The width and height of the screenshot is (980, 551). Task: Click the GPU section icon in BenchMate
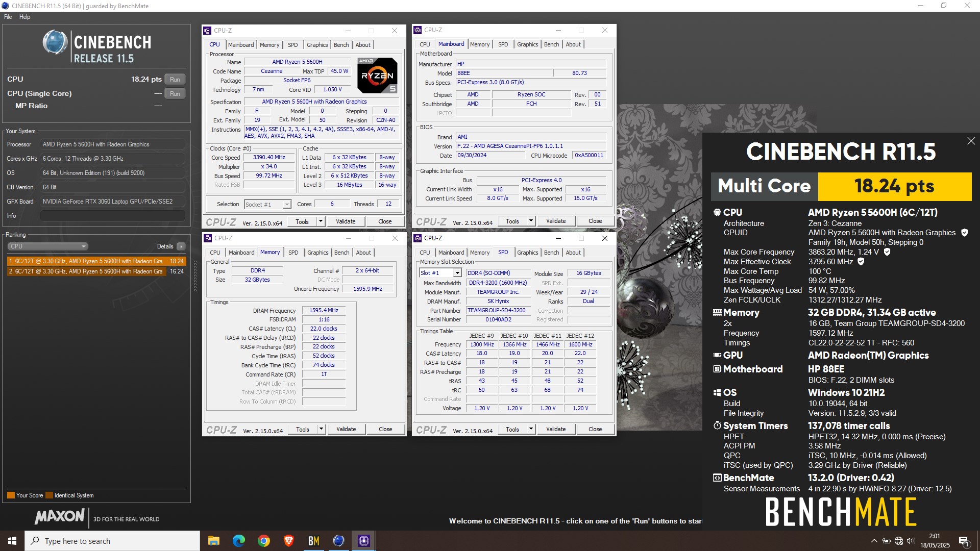tap(717, 355)
